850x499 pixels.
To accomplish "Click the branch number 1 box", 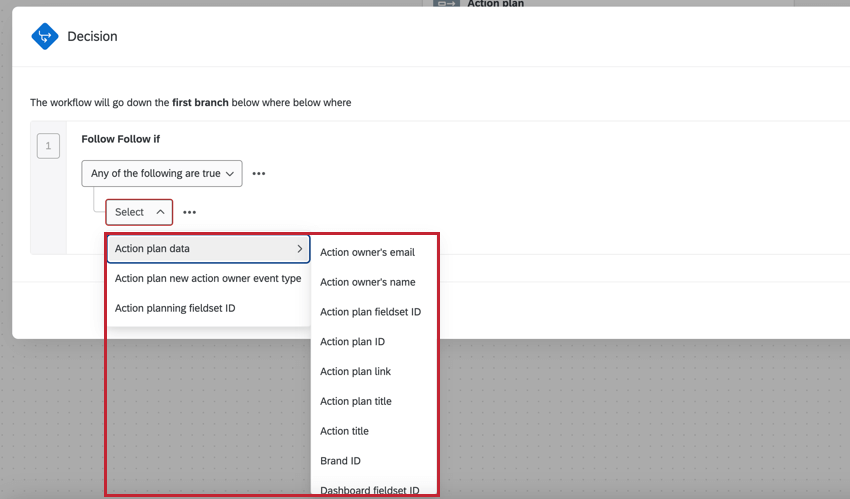I will click(x=48, y=146).
